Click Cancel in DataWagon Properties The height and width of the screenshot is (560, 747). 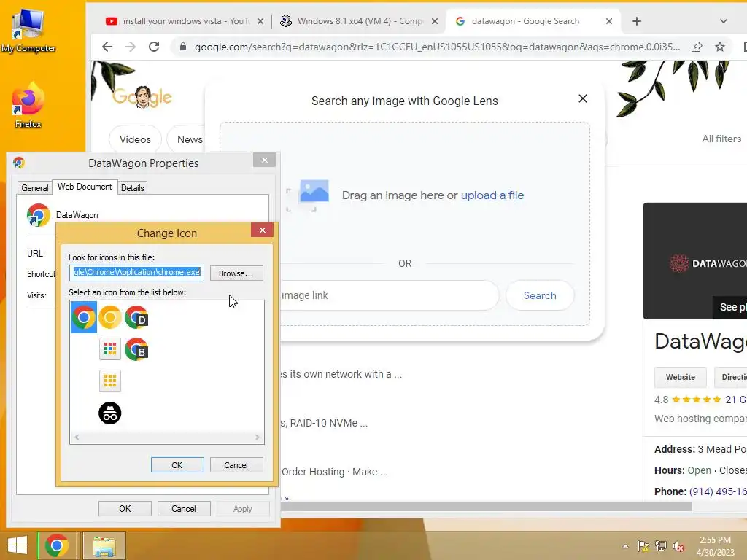[x=184, y=508]
